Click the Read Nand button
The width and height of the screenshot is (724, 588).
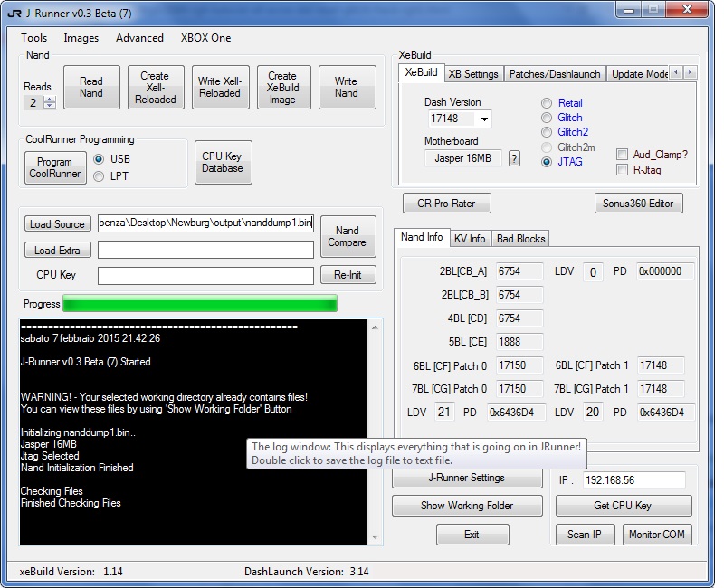coord(91,87)
